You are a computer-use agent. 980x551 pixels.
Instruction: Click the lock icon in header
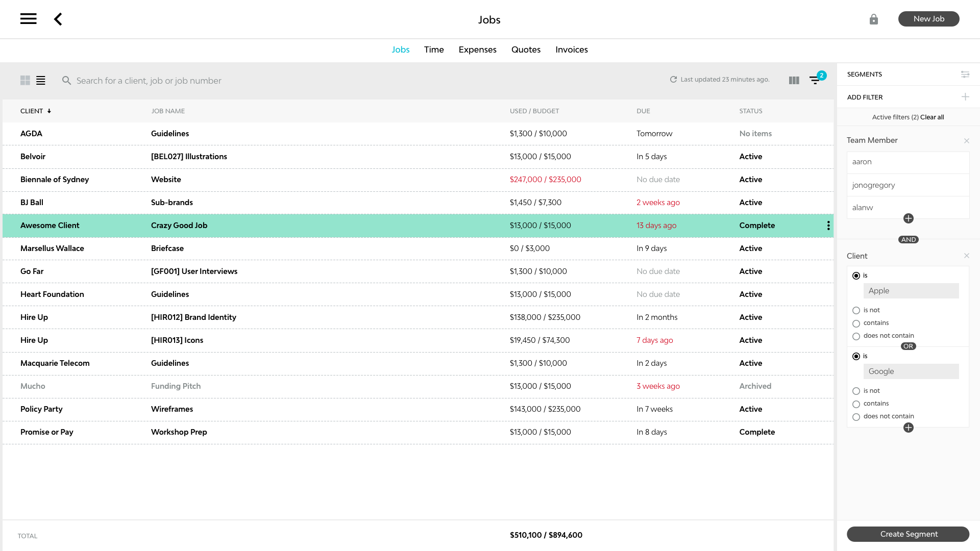click(x=874, y=19)
